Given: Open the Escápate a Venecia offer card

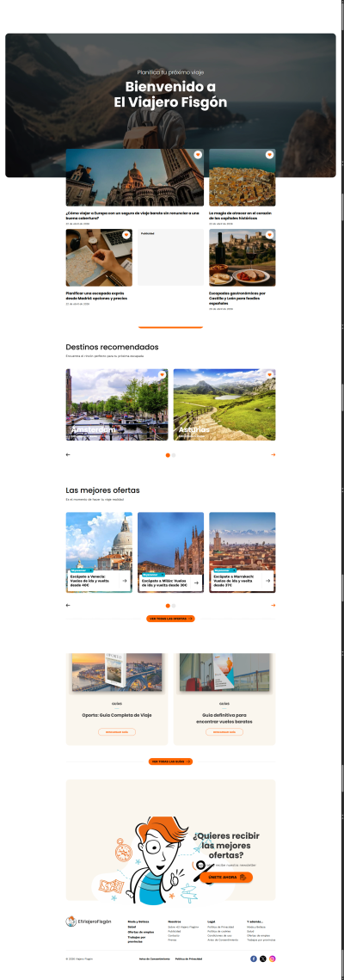Looking at the screenshot, I should 99,552.
